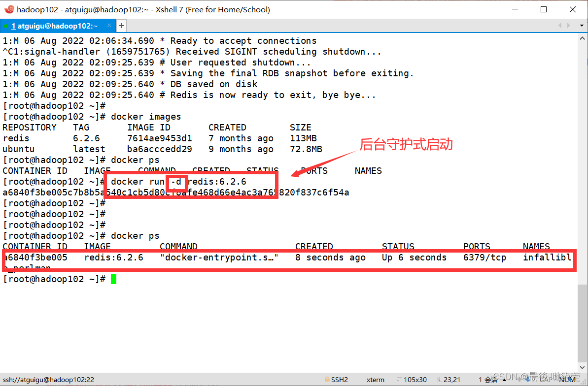
Task: Click the '8 seconds ago' created value
Action: coord(330,257)
